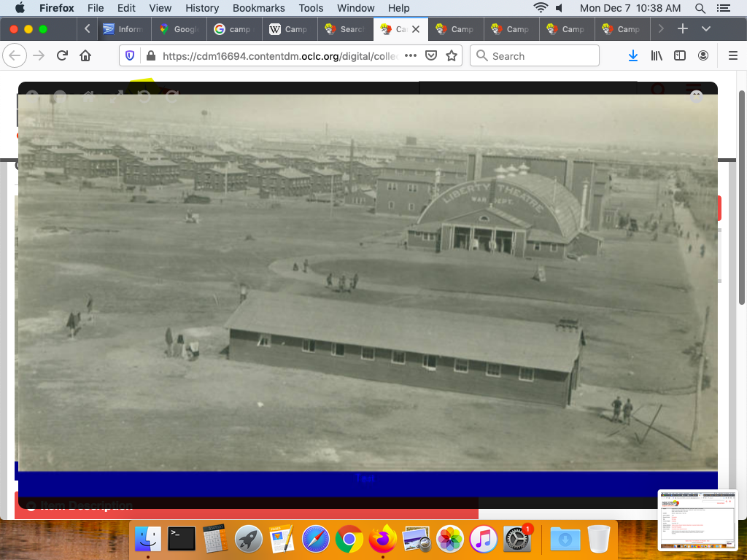The height and width of the screenshot is (560, 747).
Task: Open the Firefox account icon
Action: pos(703,56)
